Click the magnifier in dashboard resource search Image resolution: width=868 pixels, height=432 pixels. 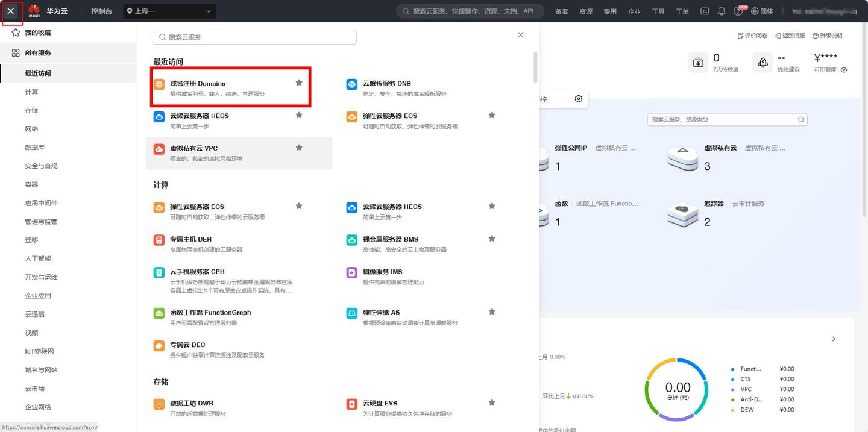click(x=801, y=119)
